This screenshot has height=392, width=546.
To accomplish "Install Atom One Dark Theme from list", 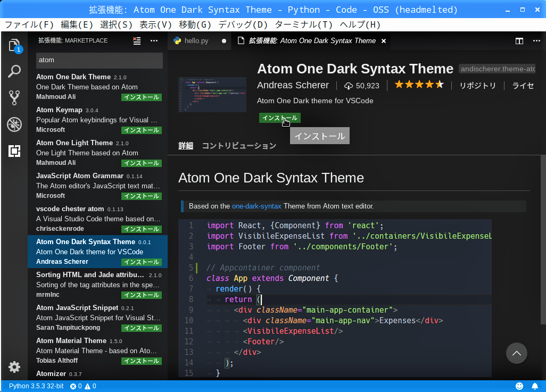I will [142, 97].
